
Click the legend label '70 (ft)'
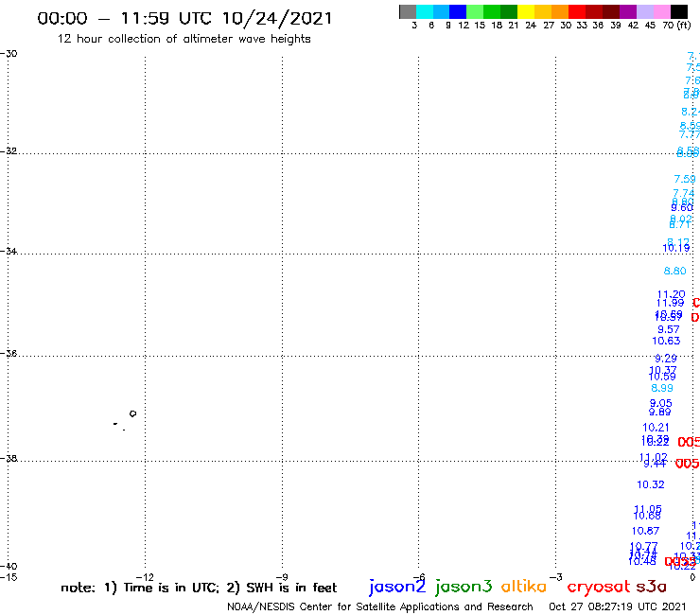(676, 25)
